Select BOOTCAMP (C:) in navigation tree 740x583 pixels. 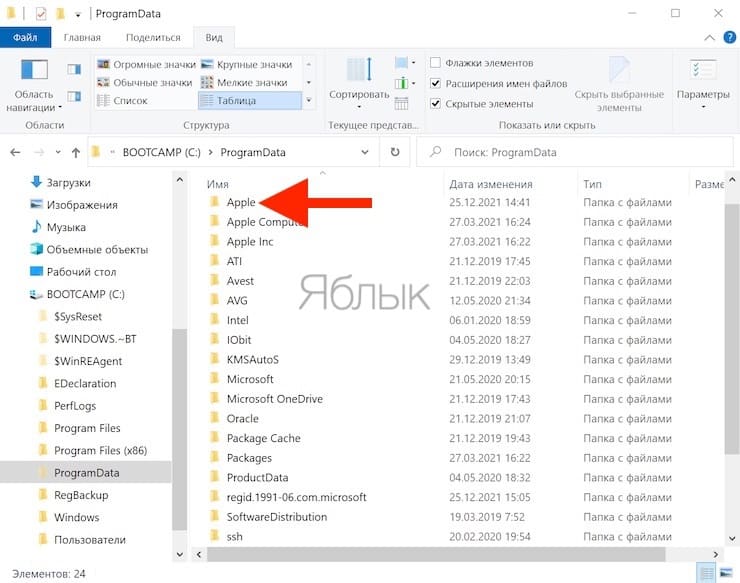pyautogui.click(x=85, y=294)
